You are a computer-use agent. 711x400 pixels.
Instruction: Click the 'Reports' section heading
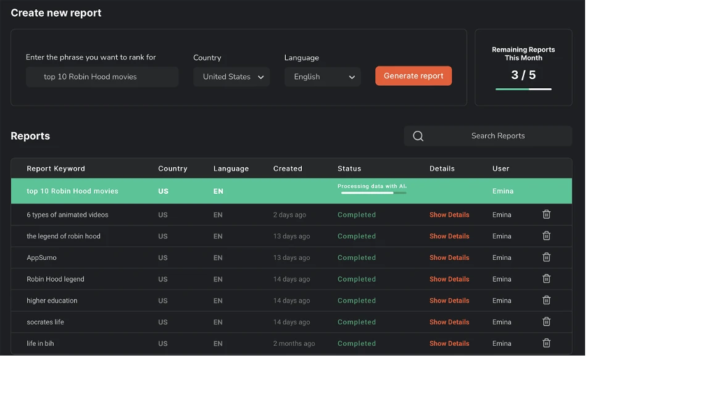[30, 136]
